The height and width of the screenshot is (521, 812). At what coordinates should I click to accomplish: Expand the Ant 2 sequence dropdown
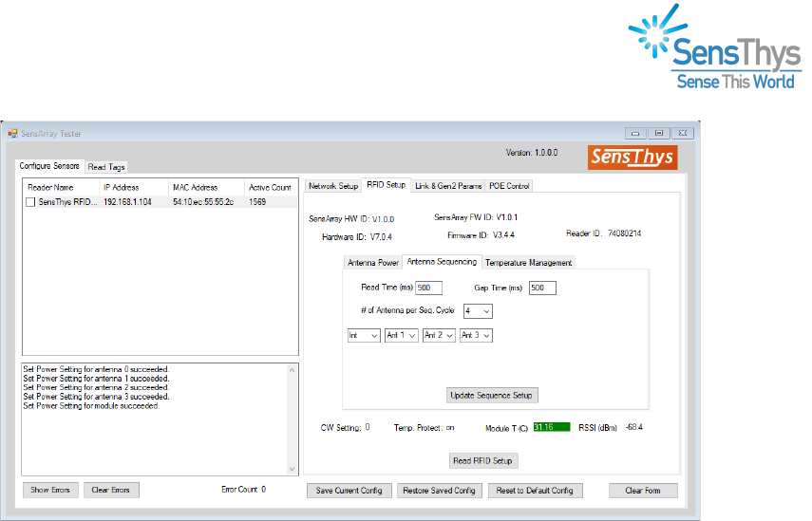click(x=439, y=335)
